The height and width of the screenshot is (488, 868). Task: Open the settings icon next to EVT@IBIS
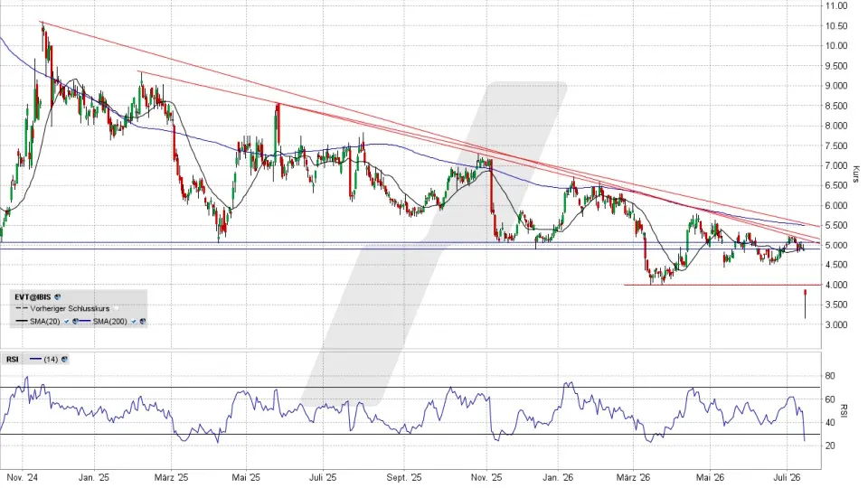pos(58,297)
